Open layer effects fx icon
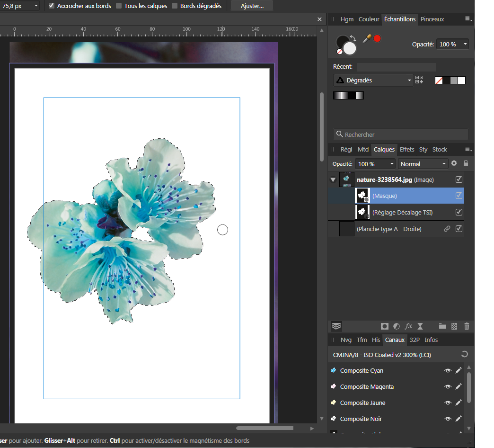This screenshot has height=448, width=494. [408, 326]
